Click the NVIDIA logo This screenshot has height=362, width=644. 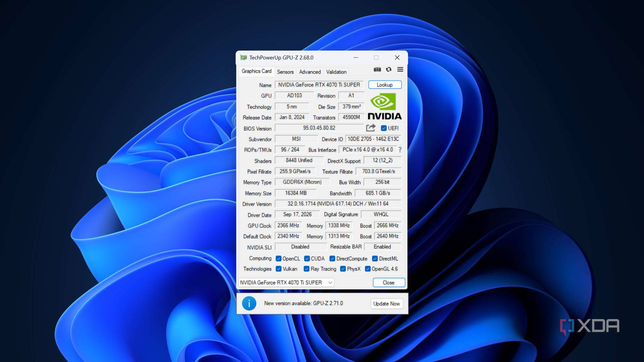384,106
